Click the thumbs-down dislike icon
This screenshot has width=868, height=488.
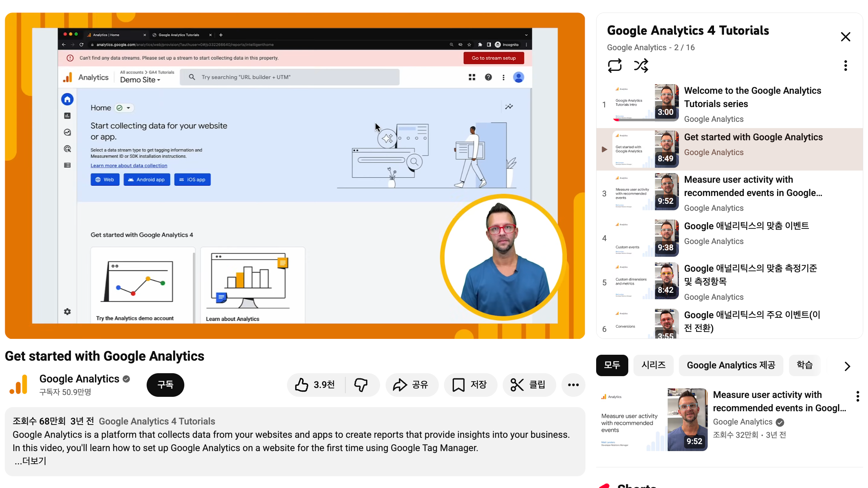(361, 385)
